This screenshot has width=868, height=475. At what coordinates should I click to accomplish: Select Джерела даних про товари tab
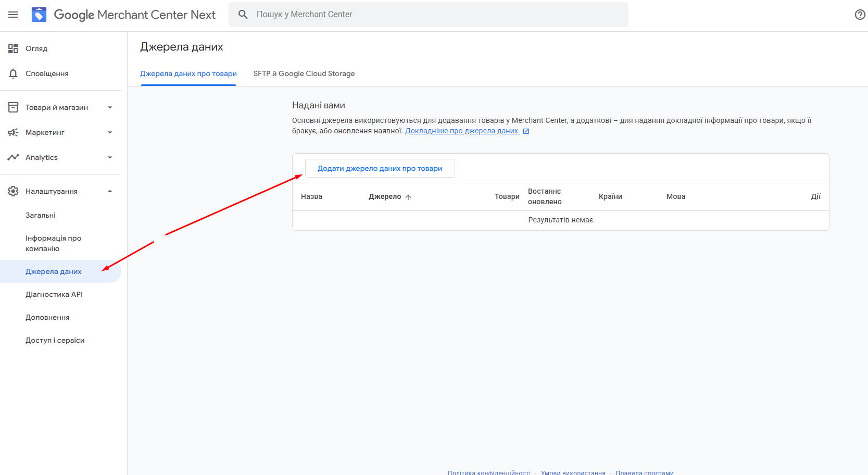[x=188, y=73]
